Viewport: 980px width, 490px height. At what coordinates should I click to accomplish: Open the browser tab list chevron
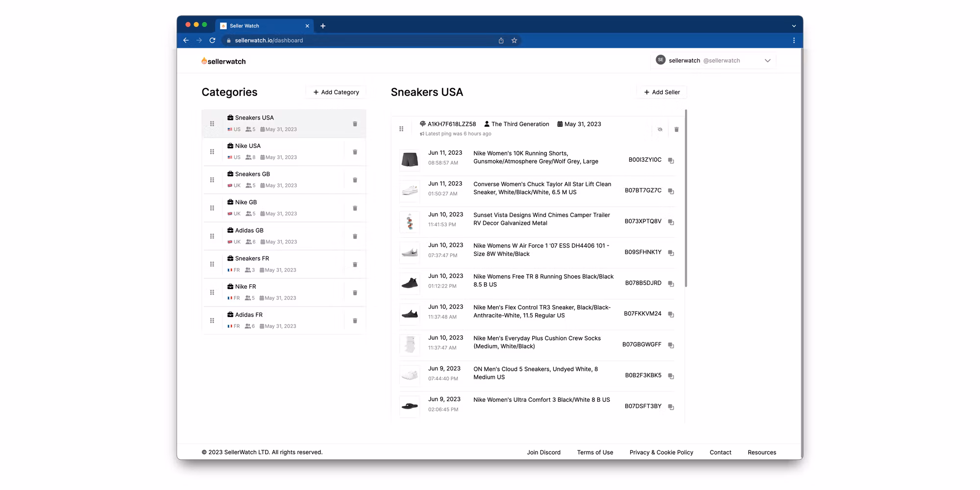793,26
